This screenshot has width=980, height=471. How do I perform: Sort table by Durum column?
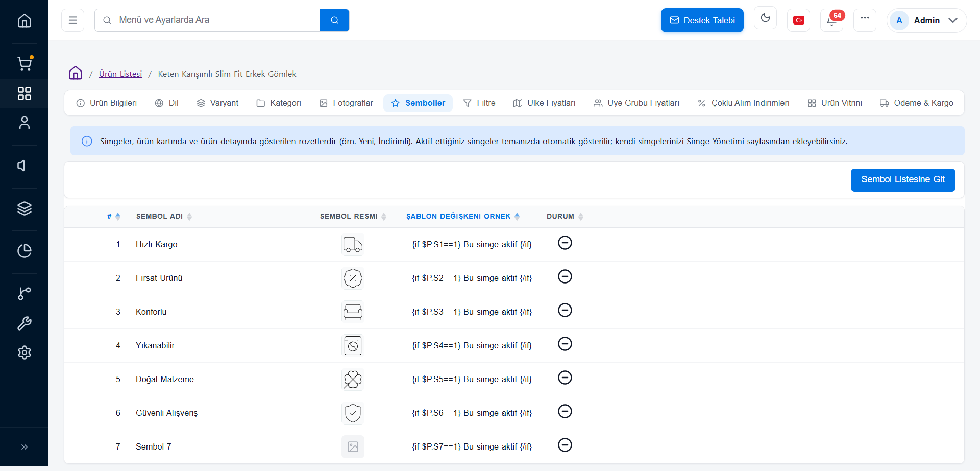565,216
